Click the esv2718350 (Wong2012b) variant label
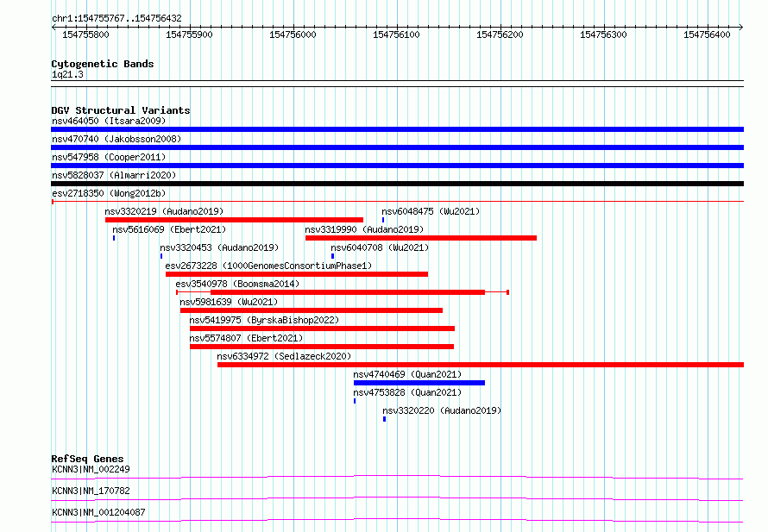The width and height of the screenshot is (768, 532). (109, 193)
